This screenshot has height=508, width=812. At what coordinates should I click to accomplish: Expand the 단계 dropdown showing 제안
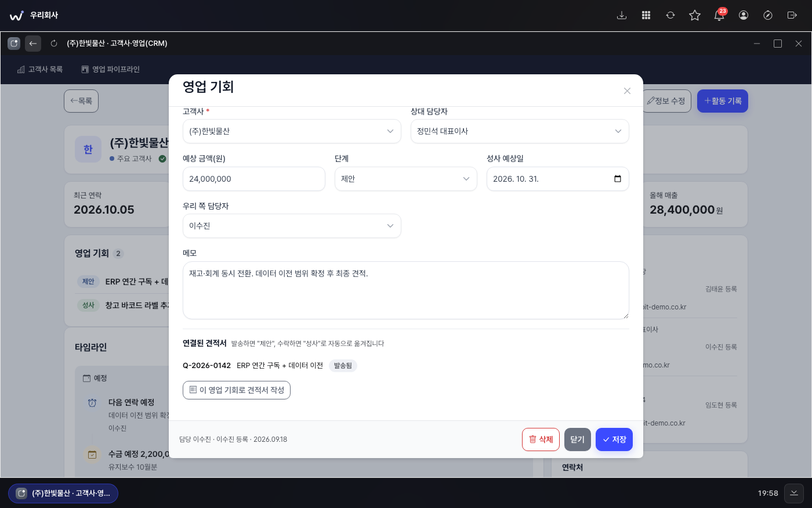(x=406, y=179)
